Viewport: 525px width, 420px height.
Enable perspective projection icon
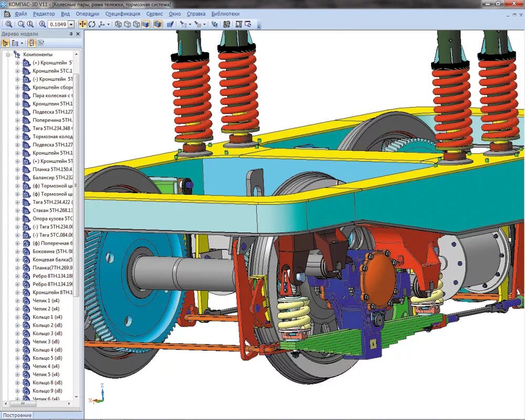point(170,24)
